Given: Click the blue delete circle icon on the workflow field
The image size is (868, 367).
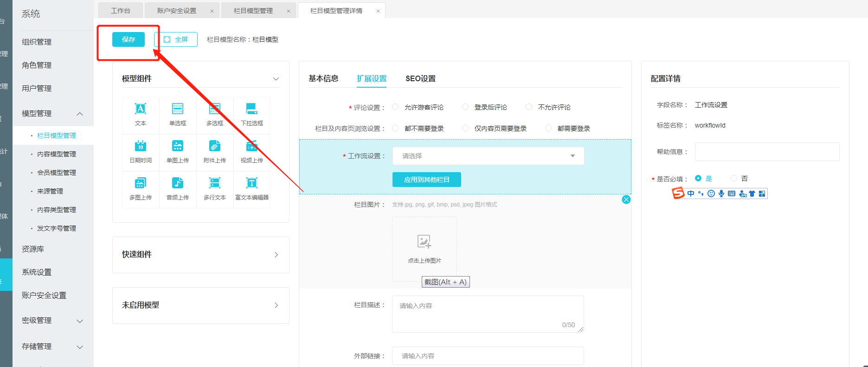Looking at the screenshot, I should (626, 200).
